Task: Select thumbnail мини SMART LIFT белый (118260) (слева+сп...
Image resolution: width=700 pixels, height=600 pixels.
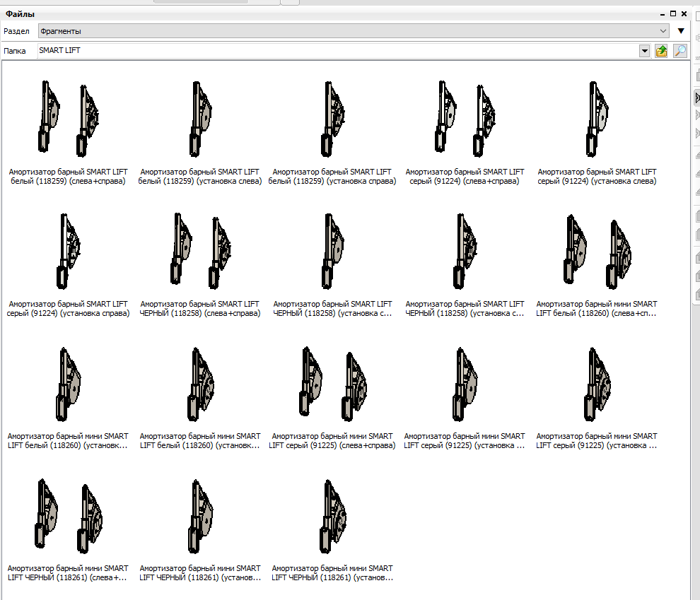Action: pyautogui.click(x=597, y=251)
